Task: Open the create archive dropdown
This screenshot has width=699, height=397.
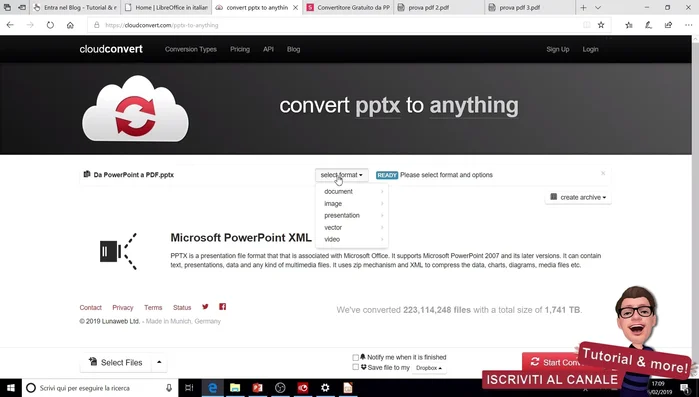Action: click(x=578, y=197)
